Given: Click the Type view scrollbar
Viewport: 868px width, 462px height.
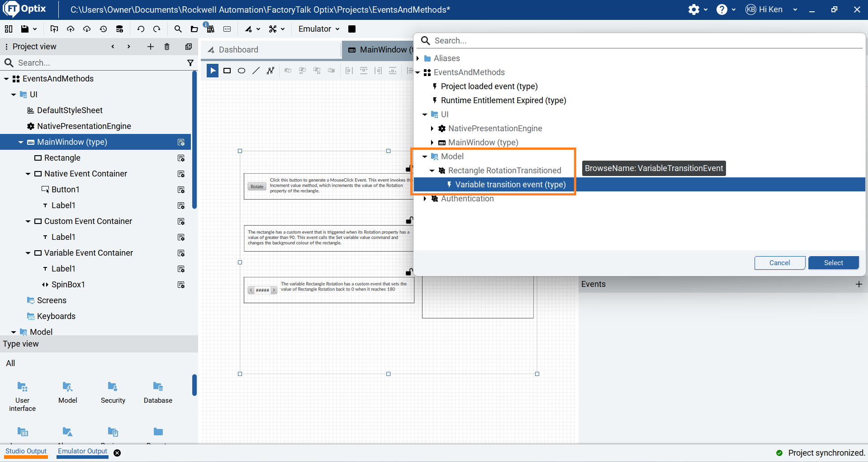Looking at the screenshot, I should tap(194, 385).
